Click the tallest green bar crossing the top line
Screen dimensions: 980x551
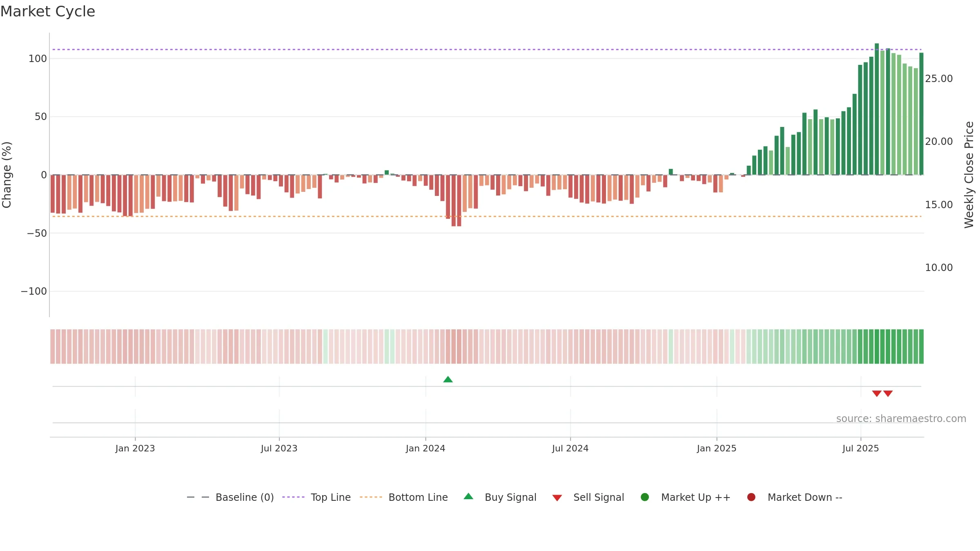point(877,109)
